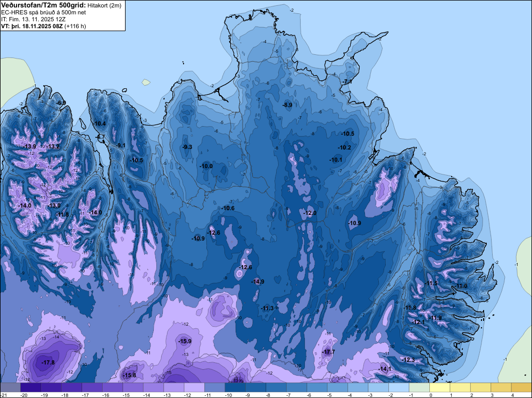Click the valid time 'VT: þri. 18.11.2025 08Z'
Image resolution: width=532 pixels, height=398 pixels.
point(32,26)
